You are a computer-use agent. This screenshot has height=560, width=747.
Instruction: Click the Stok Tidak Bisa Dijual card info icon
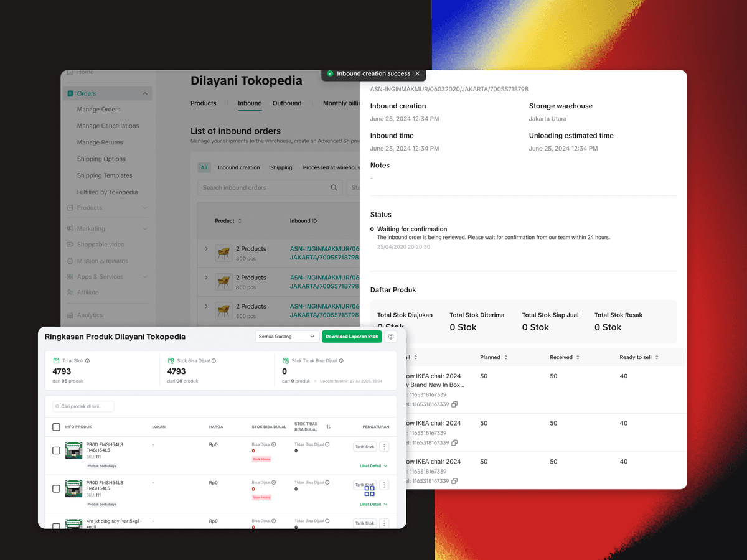point(341,361)
